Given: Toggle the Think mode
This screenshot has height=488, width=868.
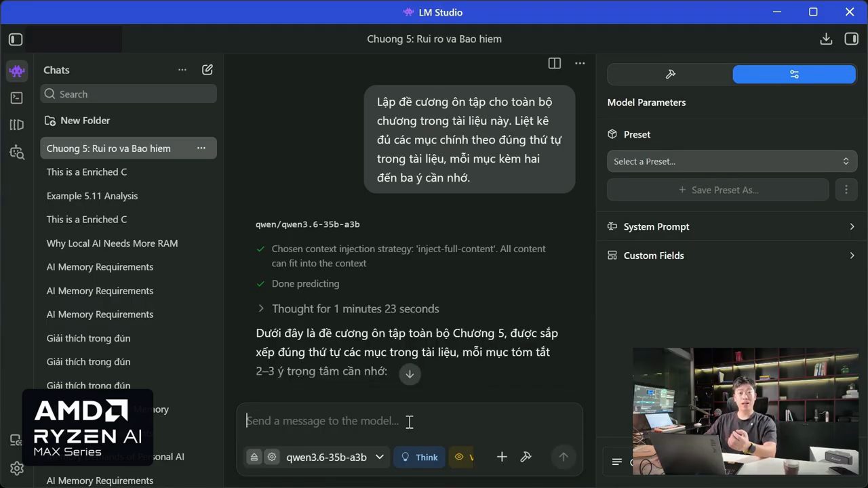Looking at the screenshot, I should tap(419, 457).
